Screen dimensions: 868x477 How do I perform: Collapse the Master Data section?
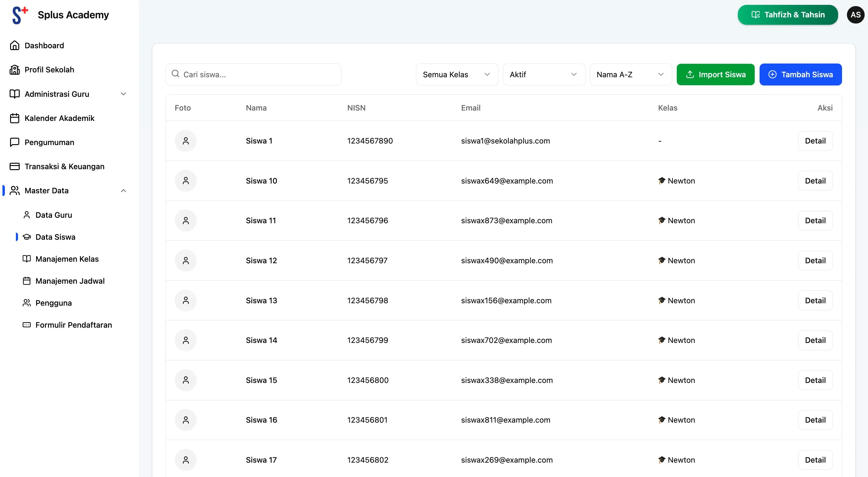pyautogui.click(x=123, y=190)
